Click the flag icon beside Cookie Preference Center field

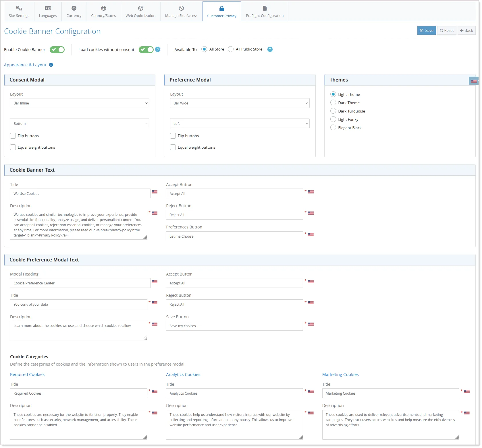pos(155,281)
